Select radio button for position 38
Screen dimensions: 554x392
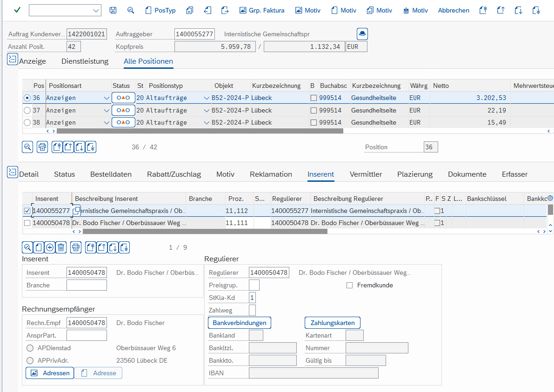[27, 123]
